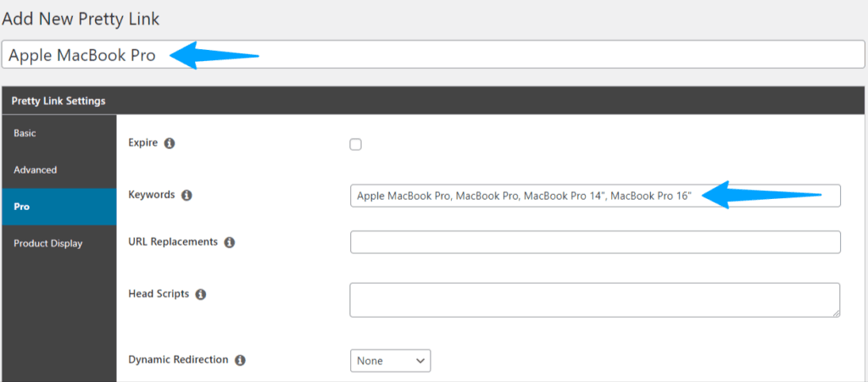Click inside the Head Scripts textarea

[593, 300]
